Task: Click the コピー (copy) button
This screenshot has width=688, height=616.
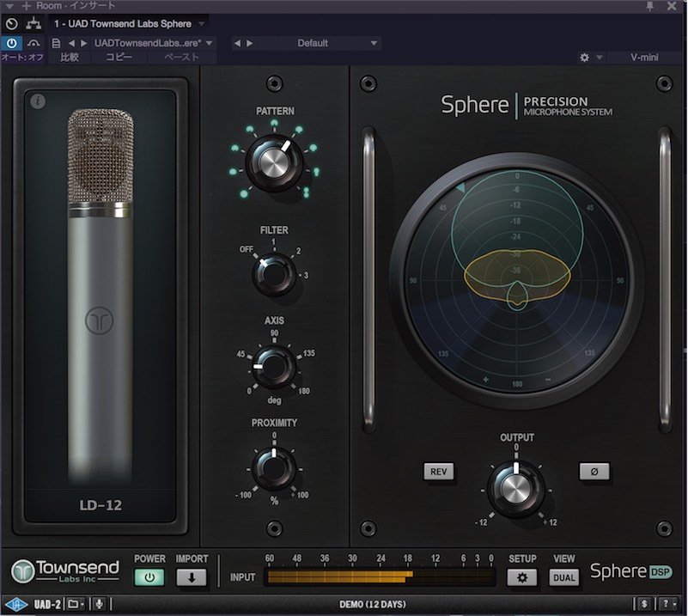Action: point(119,57)
